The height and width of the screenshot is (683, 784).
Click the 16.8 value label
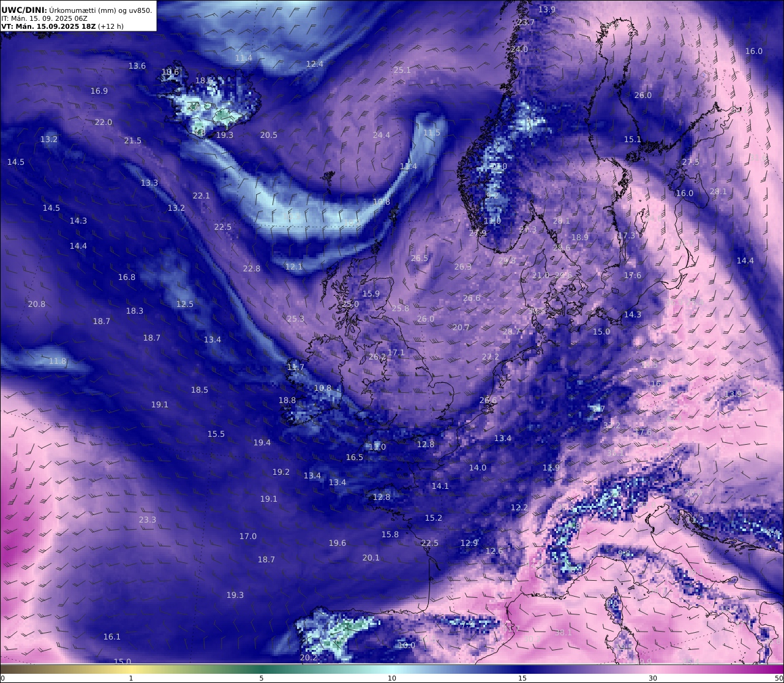127,277
